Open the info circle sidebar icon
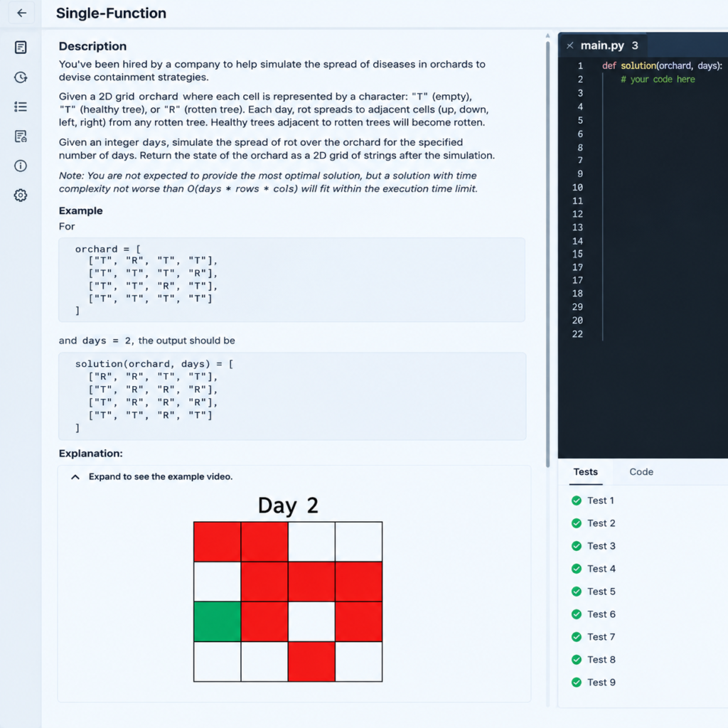This screenshot has width=728, height=728. (x=21, y=166)
